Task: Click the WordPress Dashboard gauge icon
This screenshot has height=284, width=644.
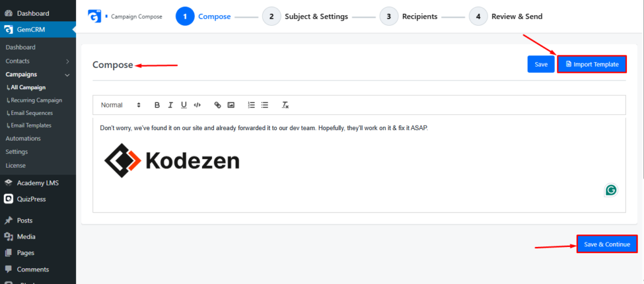Action: tap(8, 14)
